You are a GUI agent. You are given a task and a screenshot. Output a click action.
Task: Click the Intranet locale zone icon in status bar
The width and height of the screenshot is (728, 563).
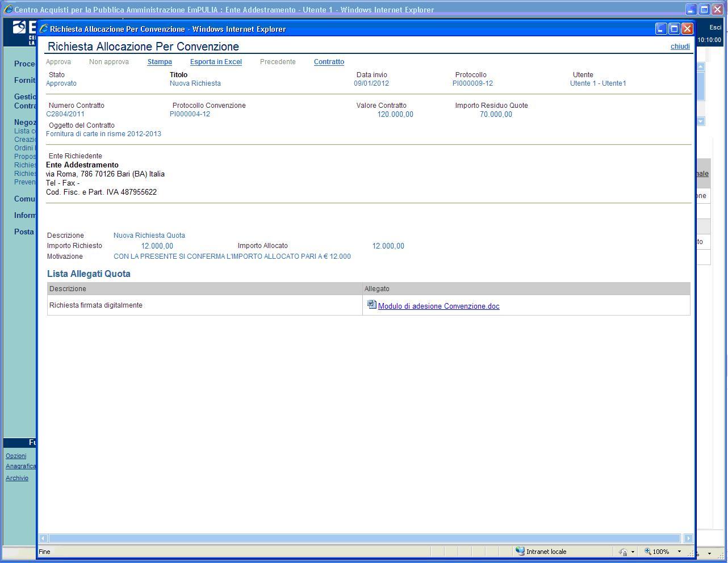pos(520,551)
